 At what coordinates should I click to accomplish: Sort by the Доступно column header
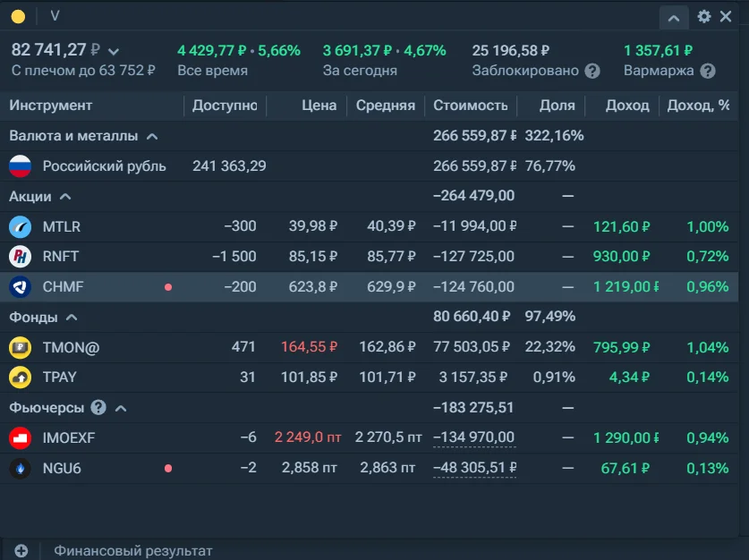[225, 106]
